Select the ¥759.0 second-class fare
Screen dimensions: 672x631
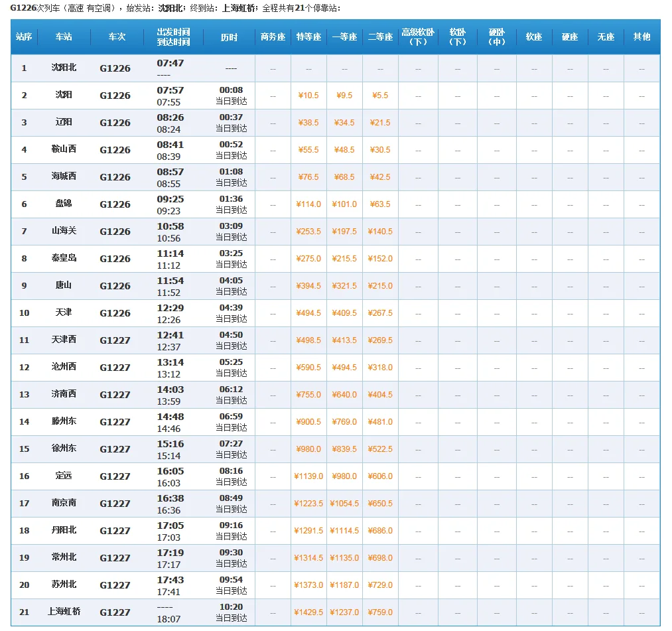(380, 612)
